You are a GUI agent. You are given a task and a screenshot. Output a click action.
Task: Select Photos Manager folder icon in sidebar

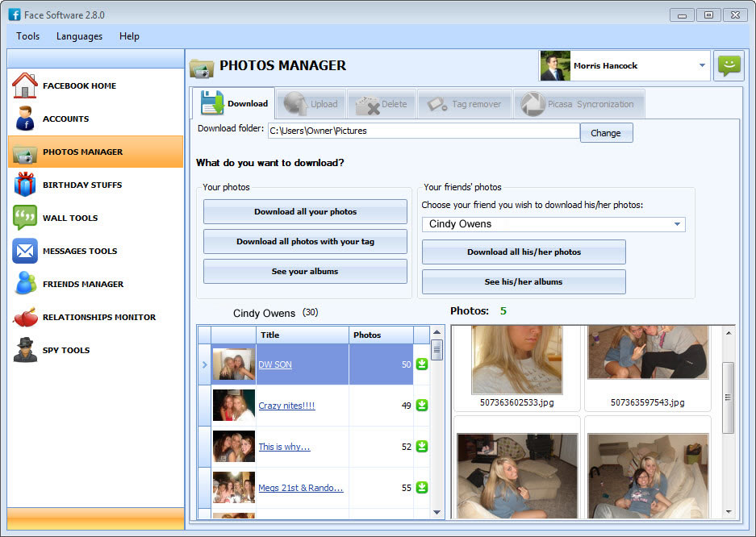click(24, 153)
